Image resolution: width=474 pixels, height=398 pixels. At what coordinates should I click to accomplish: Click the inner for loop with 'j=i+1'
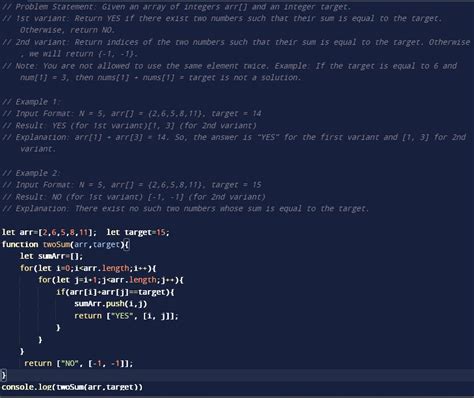(x=111, y=280)
